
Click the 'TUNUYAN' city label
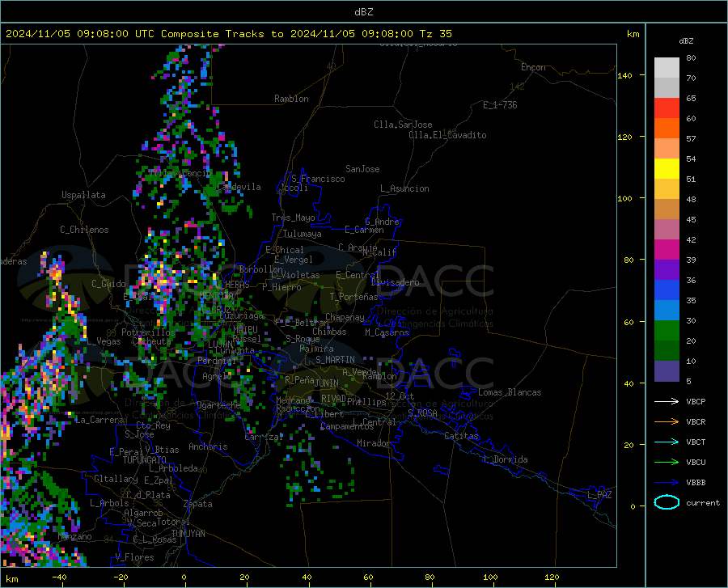tap(188, 533)
